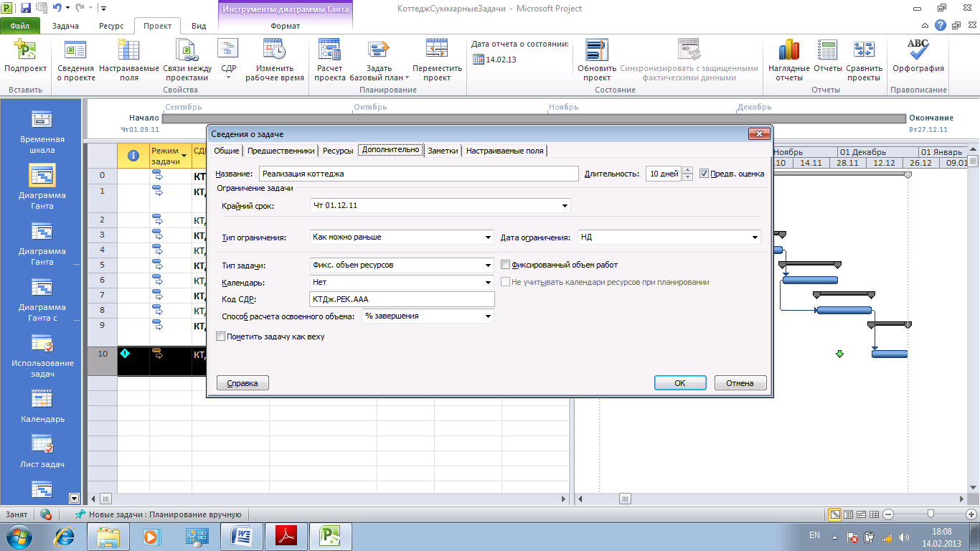Image resolution: width=980 pixels, height=551 pixels.
Task: Select Использование задач view in sidebar
Action: [42, 356]
